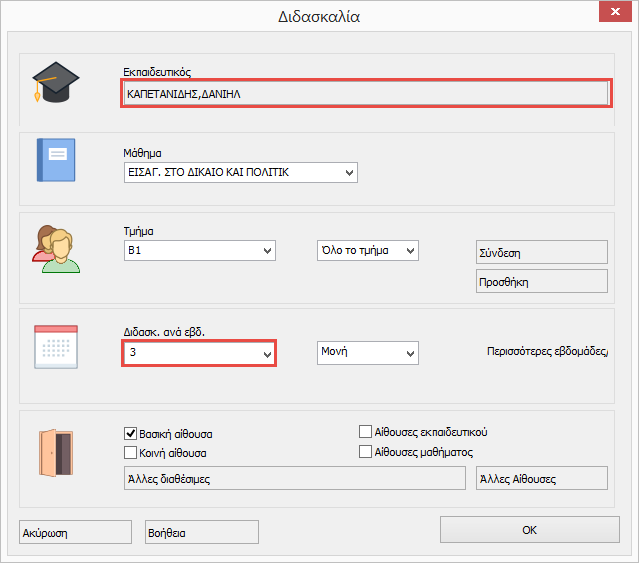The image size is (639, 563).
Task: Click the blue book subject icon
Action: tap(56, 159)
